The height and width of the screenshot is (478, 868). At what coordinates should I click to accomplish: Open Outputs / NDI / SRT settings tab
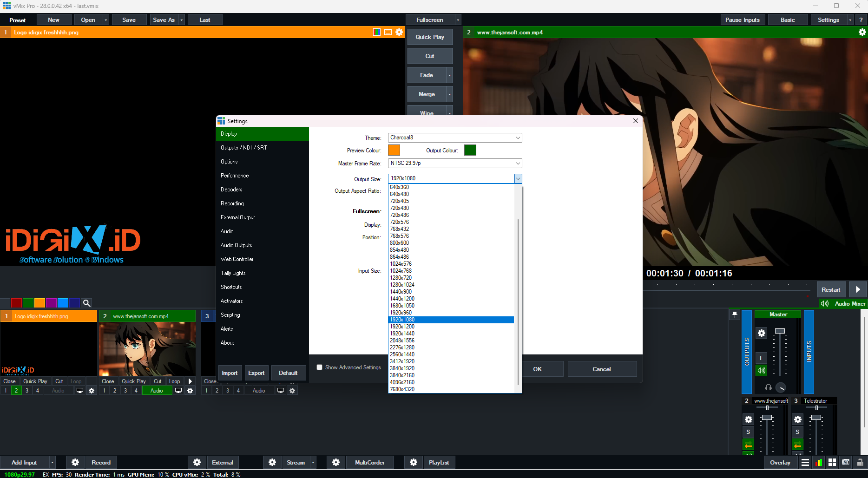pos(263,148)
